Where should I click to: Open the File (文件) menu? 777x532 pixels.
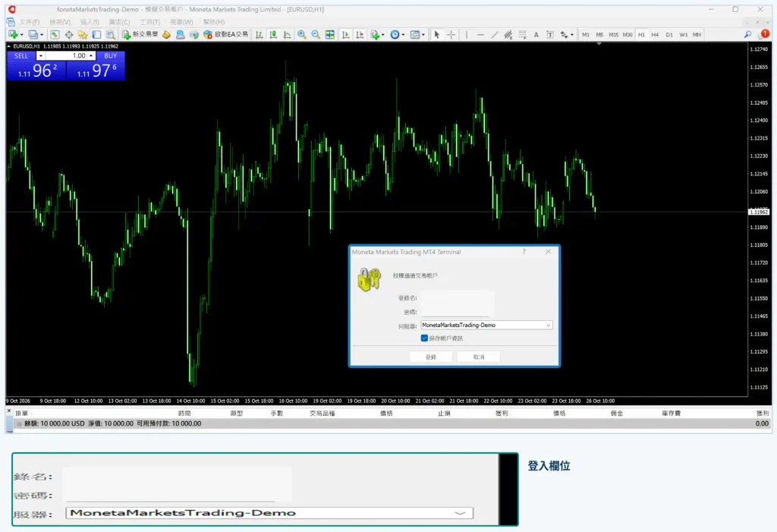(30, 22)
